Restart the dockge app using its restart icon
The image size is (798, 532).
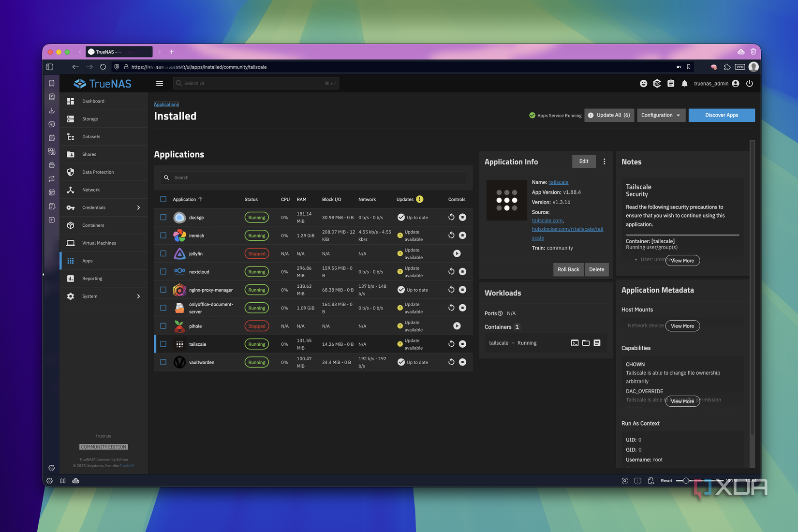451,217
